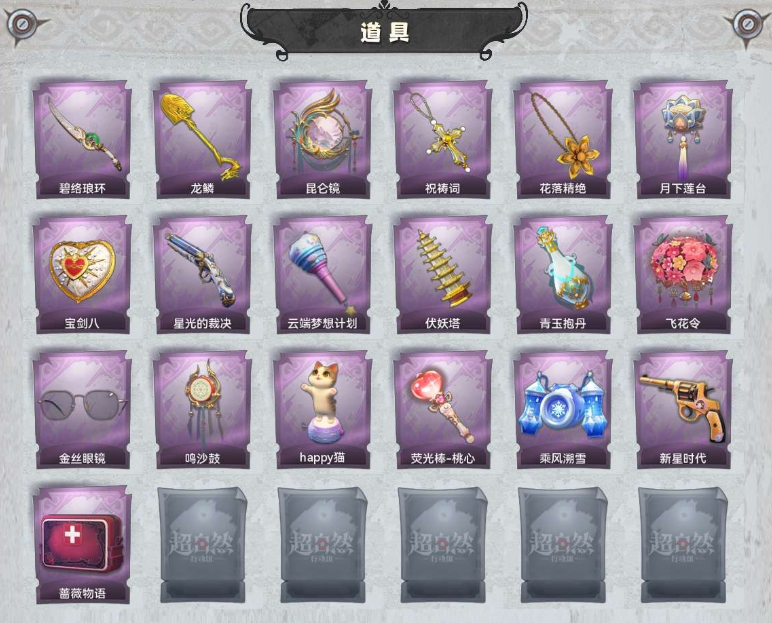Select the 云端梦想计划 microphone item

[x=322, y=275]
